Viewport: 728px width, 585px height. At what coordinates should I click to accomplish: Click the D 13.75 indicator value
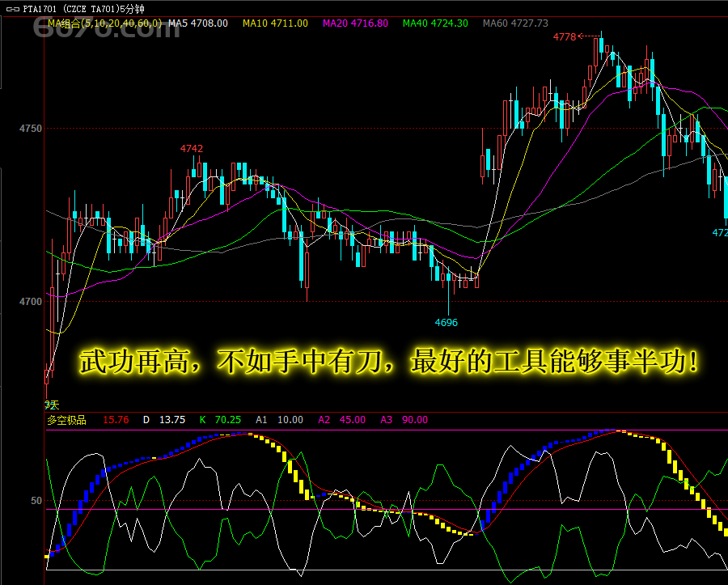164,420
